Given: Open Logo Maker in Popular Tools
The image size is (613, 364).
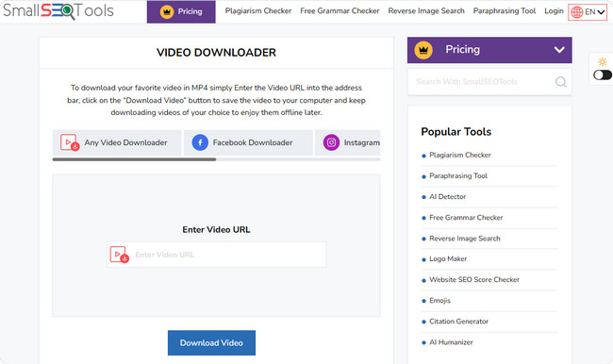Looking at the screenshot, I should click(448, 258).
